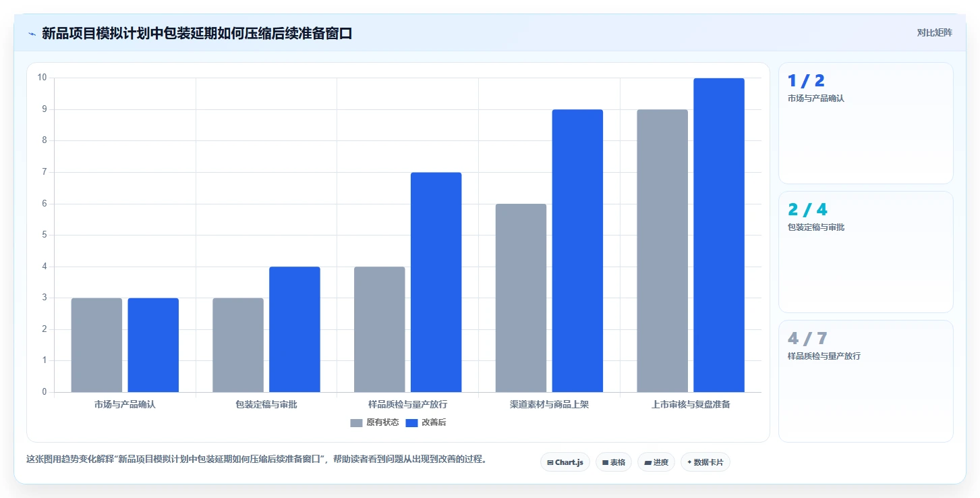Click the axis label 上市审核与复盘准备
980x498 pixels.
coord(691,405)
